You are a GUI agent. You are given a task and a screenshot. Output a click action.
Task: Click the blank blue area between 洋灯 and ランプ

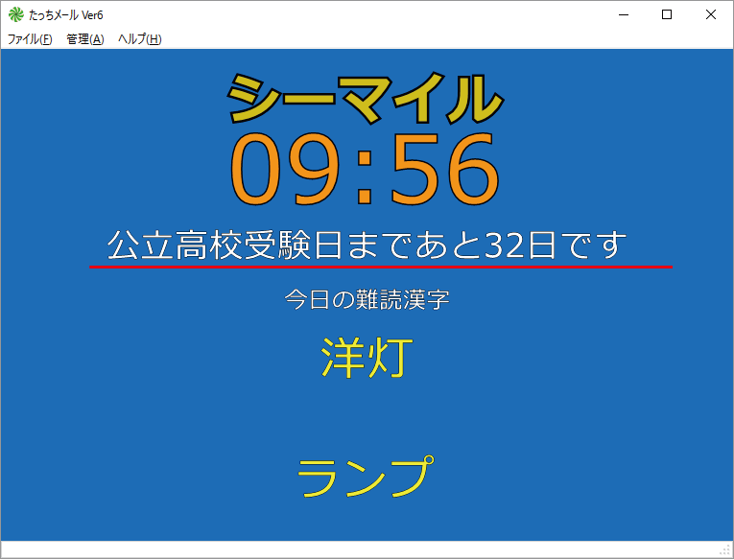[367, 417]
